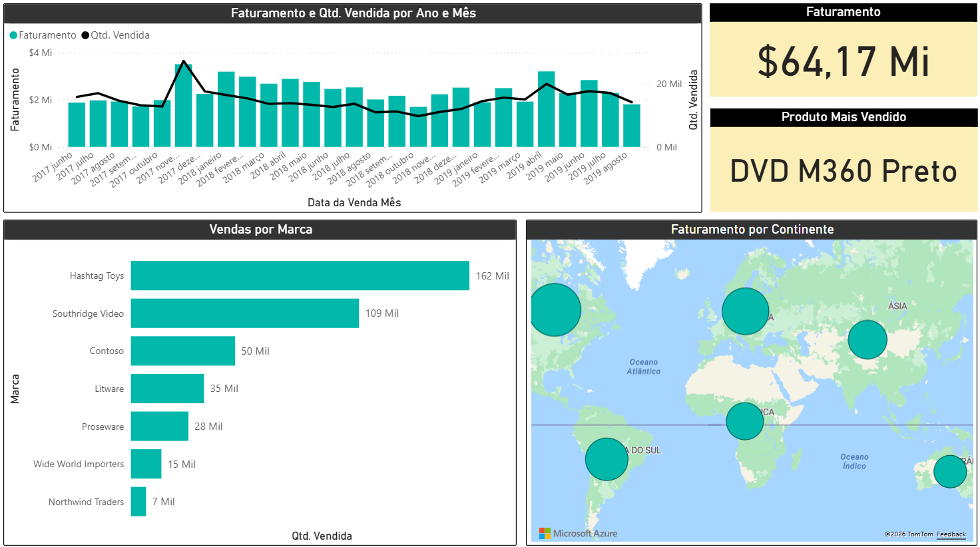The height and width of the screenshot is (547, 980).
Task: Select the Contoso brand bar
Action: [x=183, y=351]
